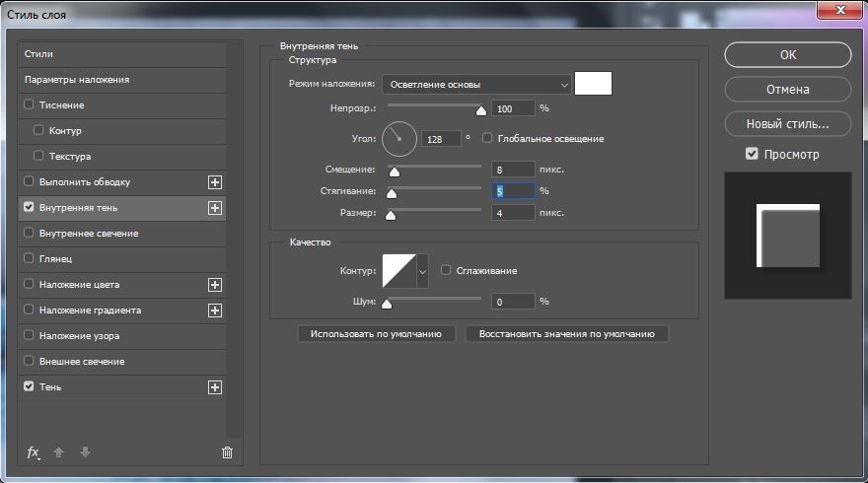Enable Внешнее свечение checkbox

point(29,361)
